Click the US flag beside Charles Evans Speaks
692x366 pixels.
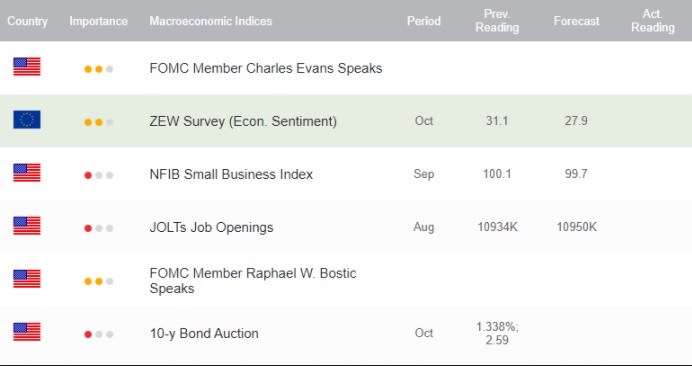27,67
